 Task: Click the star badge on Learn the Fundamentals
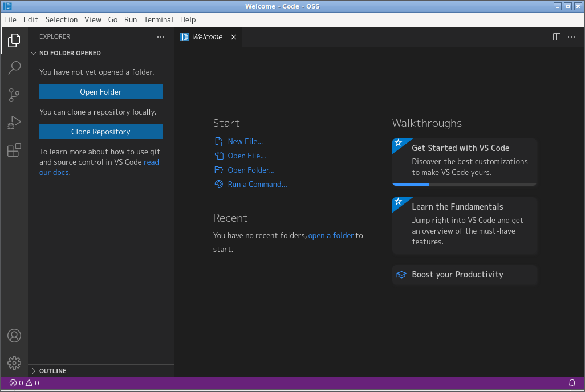399,202
